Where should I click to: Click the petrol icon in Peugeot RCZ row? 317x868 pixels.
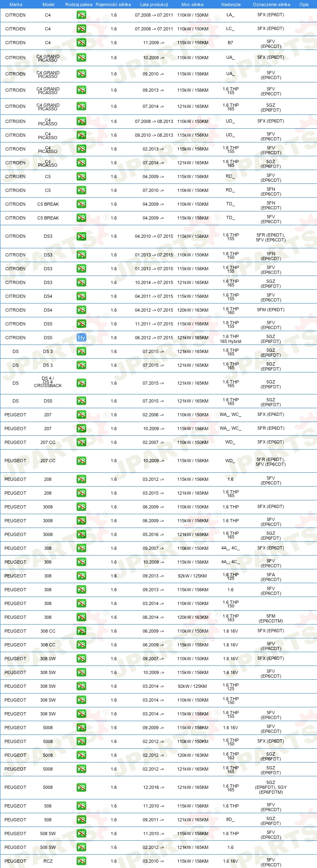coord(81,861)
